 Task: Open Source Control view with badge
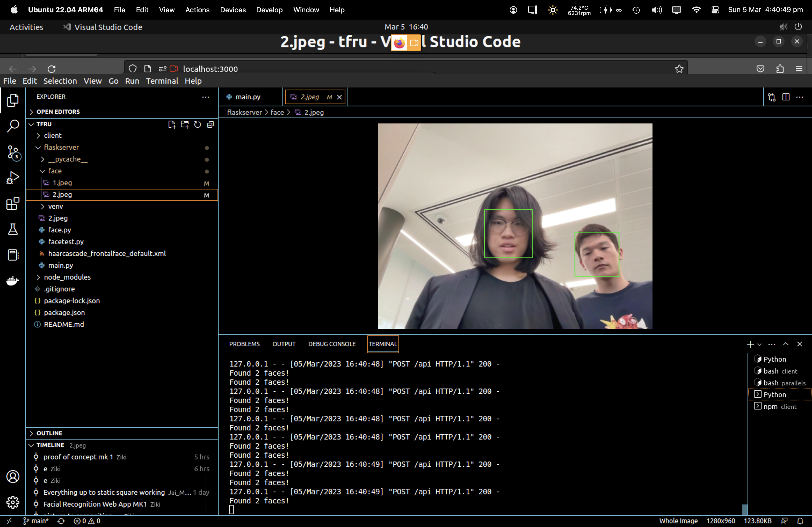click(13, 152)
